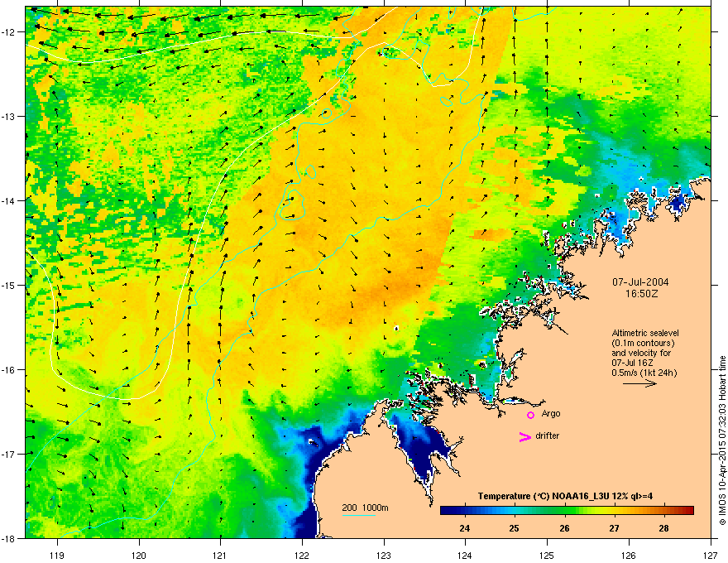Click the longitude axis label 126
The height and width of the screenshot is (563, 728).
(629, 555)
